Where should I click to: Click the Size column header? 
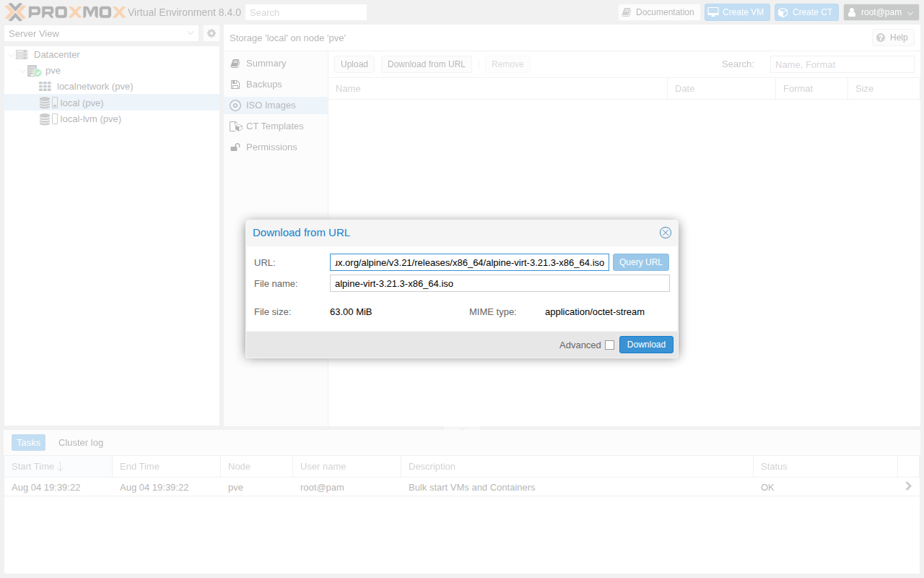[x=884, y=89]
